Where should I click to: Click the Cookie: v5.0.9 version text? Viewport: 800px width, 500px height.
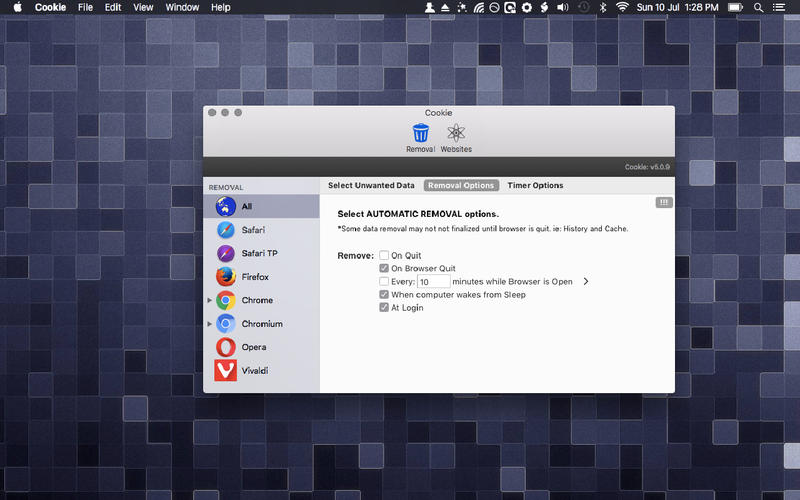647,167
